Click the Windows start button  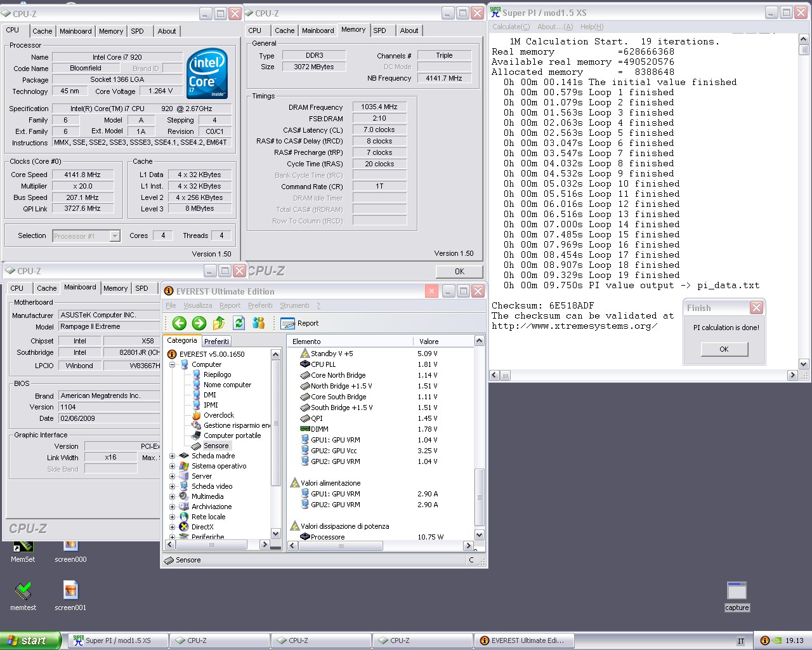click(x=30, y=640)
